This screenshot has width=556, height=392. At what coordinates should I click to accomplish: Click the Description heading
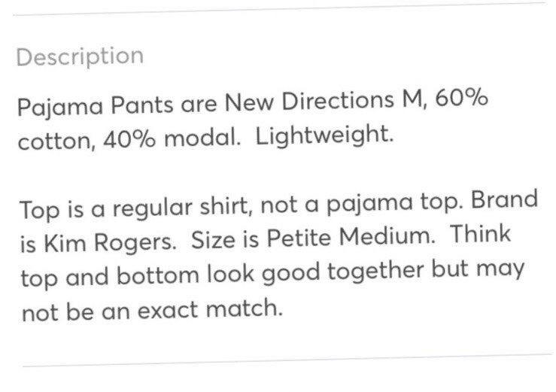click(80, 57)
